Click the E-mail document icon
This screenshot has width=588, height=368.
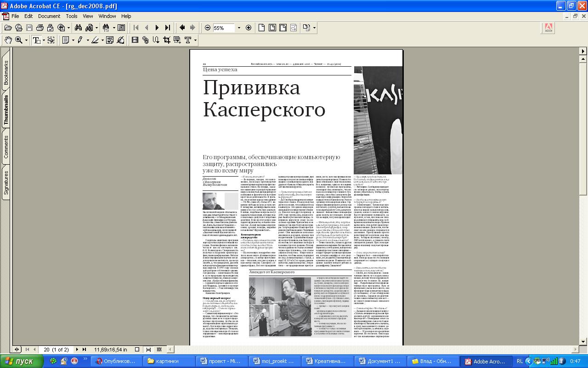[50, 28]
